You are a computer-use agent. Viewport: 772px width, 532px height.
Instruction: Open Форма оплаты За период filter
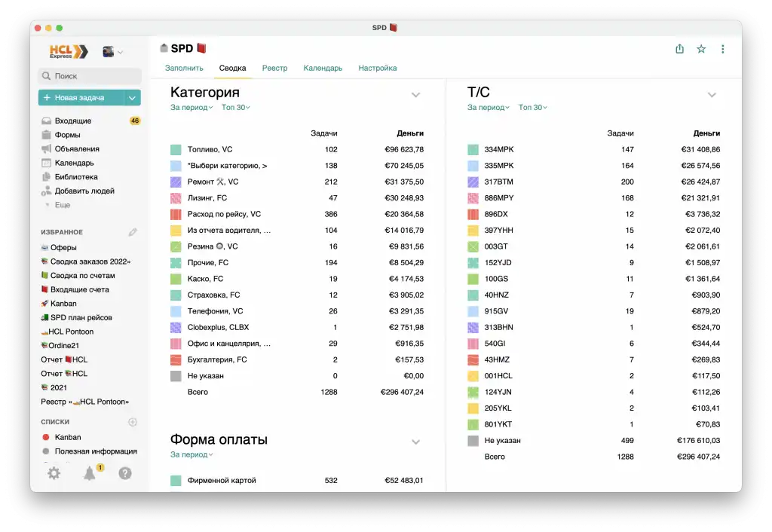click(191, 454)
